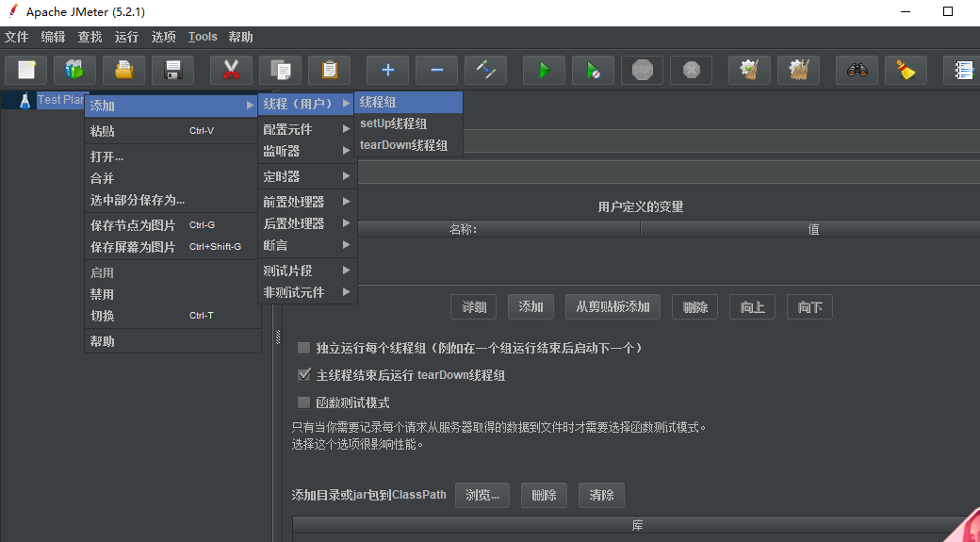Viewport: 980px width, 542px height.
Task: Click the Function helper list icon
Action: click(x=964, y=70)
